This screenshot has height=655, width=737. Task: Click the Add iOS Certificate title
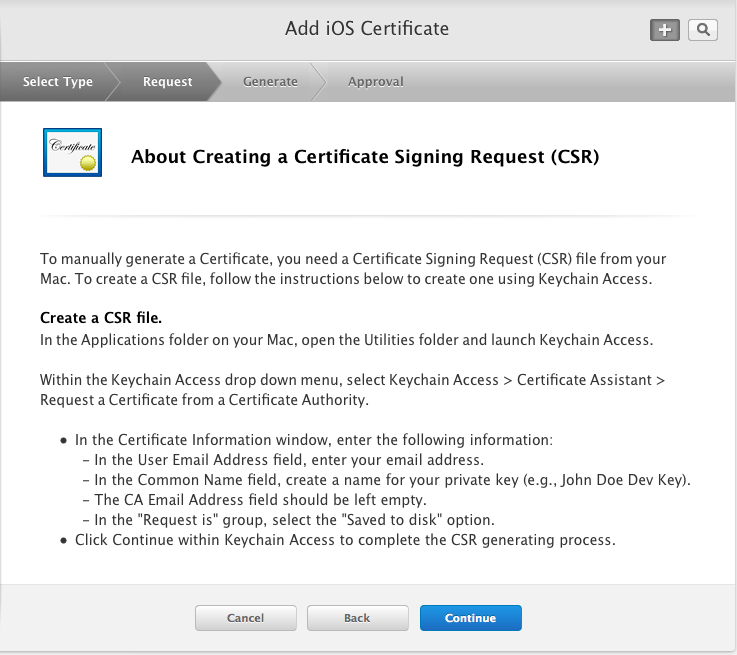tap(367, 28)
